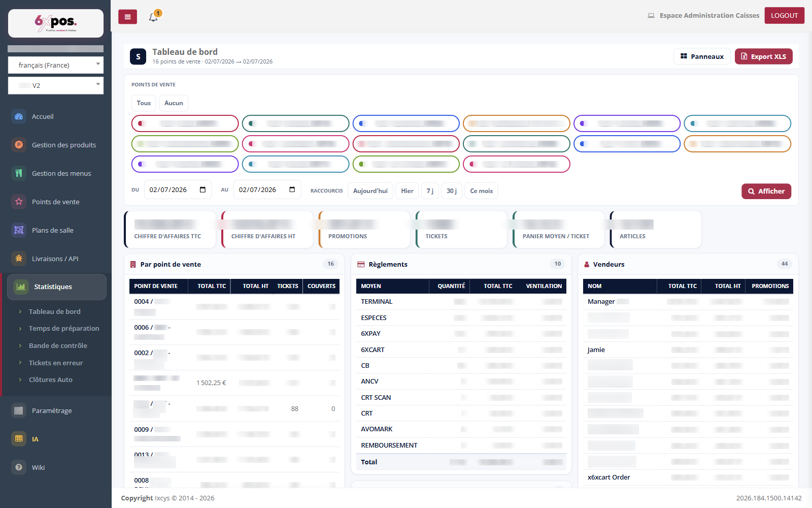Open the notifications bell icon
Screen dimensions: 812x508
[x=153, y=17]
